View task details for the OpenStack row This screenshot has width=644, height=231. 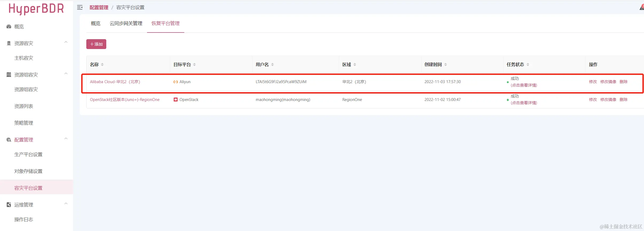click(524, 103)
